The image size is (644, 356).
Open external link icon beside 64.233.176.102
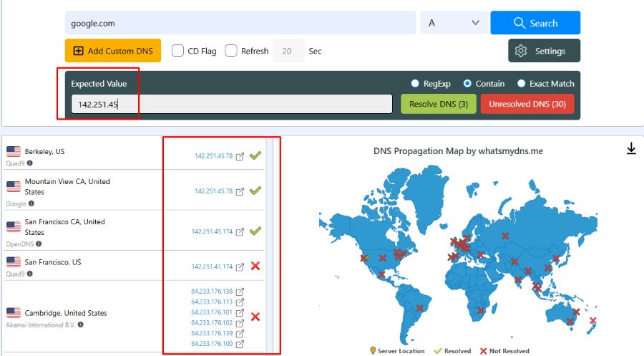[240, 323]
